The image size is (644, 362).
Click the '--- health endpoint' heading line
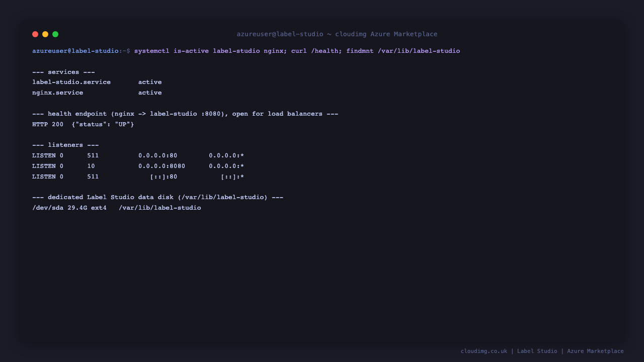click(x=185, y=114)
